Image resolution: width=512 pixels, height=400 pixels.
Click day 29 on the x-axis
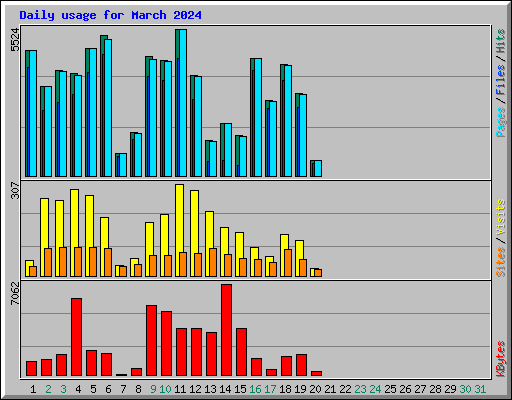click(450, 389)
